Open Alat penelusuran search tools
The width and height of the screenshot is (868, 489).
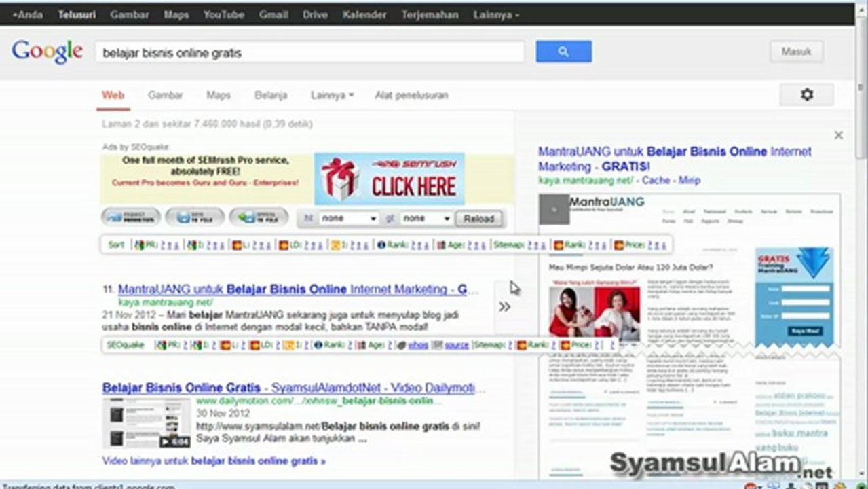click(x=411, y=95)
